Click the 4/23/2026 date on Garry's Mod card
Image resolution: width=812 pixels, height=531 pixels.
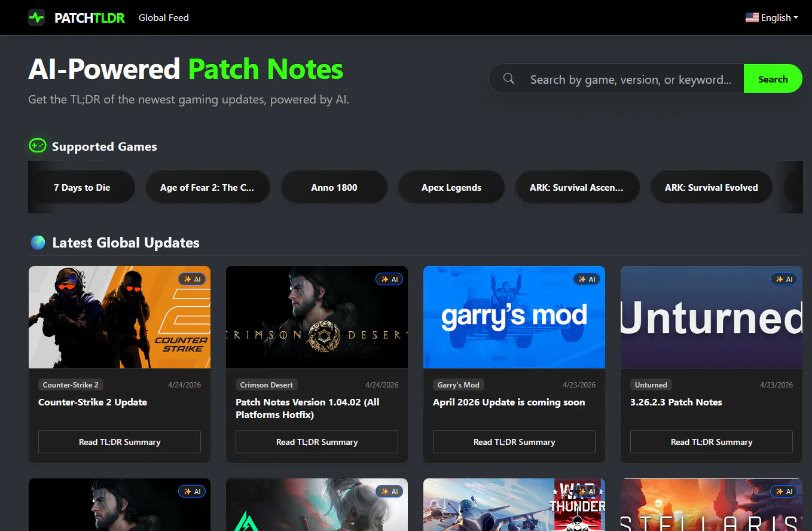[579, 384]
